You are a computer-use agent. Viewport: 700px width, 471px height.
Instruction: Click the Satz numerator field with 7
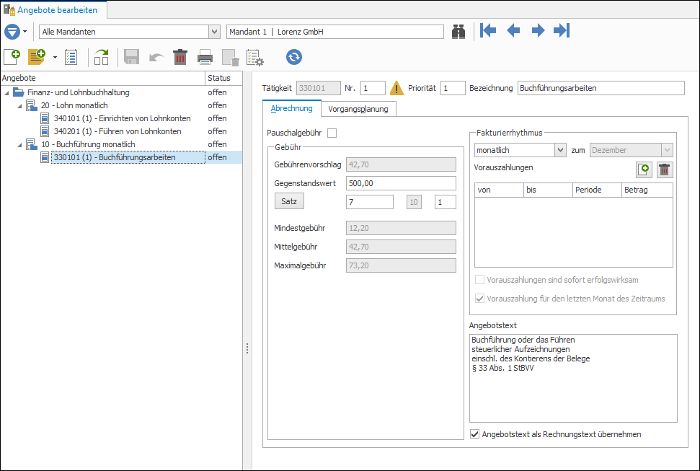(370, 202)
